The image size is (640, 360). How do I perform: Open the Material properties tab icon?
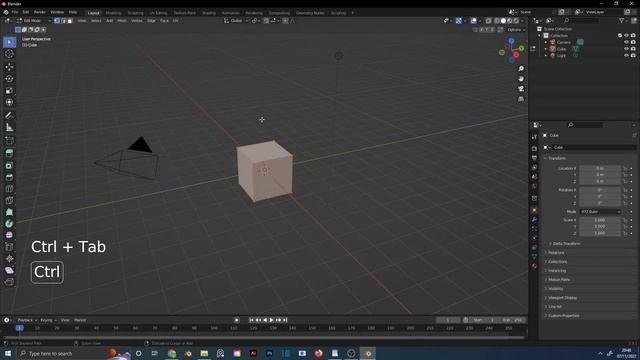click(534, 266)
